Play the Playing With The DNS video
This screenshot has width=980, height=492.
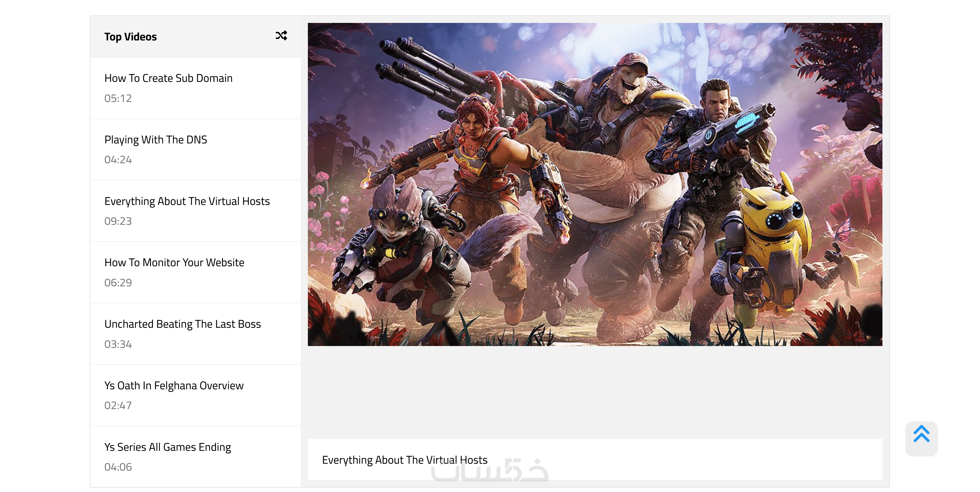click(x=155, y=140)
